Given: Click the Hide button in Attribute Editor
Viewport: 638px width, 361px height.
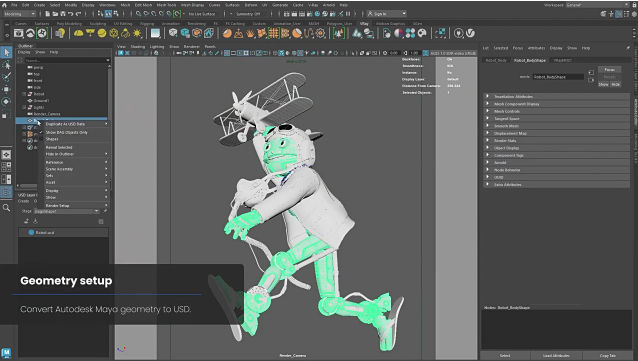Looking at the screenshot, I should click(x=616, y=84).
